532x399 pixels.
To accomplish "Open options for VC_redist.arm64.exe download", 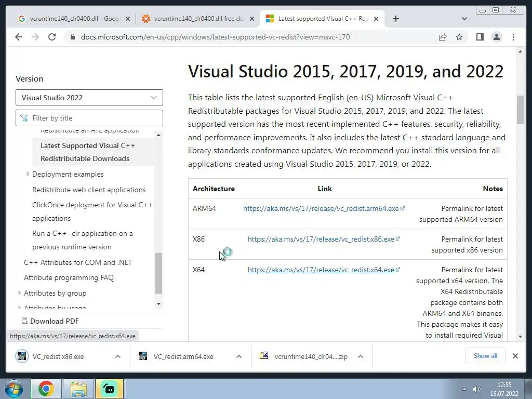I will pos(239,356).
